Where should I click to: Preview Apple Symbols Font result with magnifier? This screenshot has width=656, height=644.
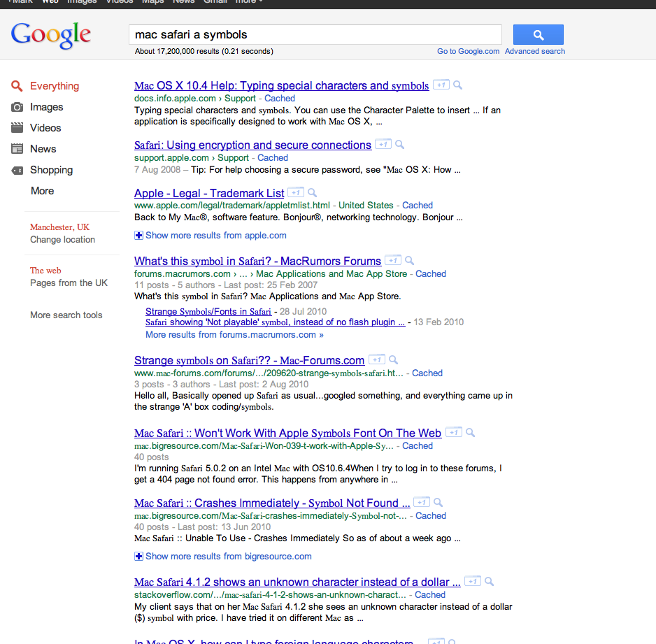pyautogui.click(x=470, y=432)
